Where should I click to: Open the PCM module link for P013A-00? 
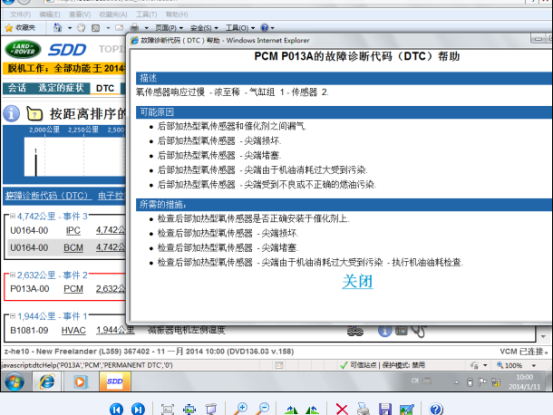point(73,289)
